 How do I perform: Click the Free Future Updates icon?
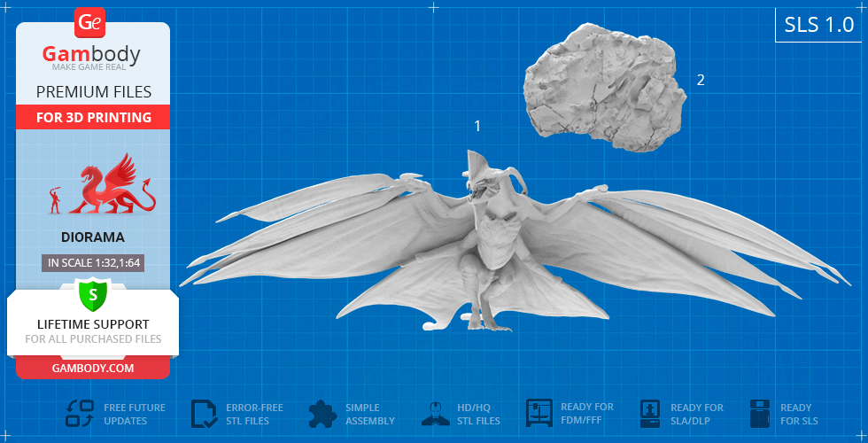click(x=80, y=414)
